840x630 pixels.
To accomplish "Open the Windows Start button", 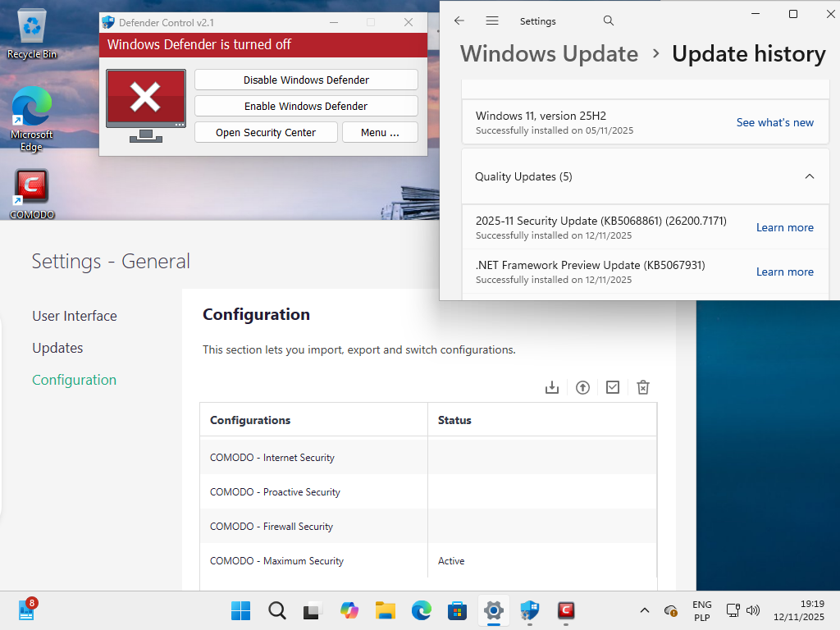I will [x=240, y=610].
